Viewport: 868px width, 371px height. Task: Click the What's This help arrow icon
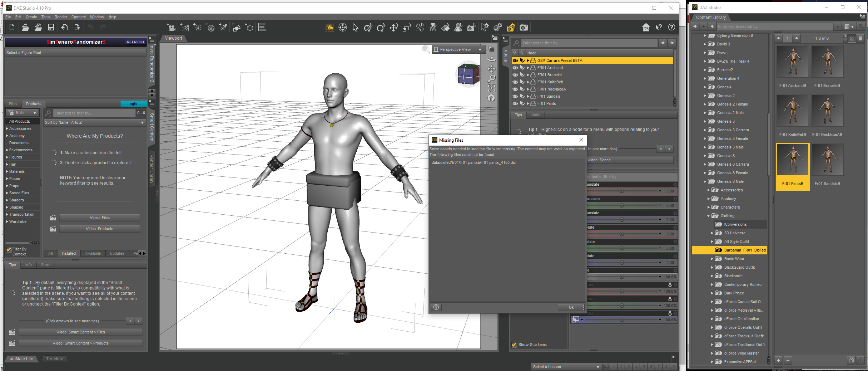point(659,28)
